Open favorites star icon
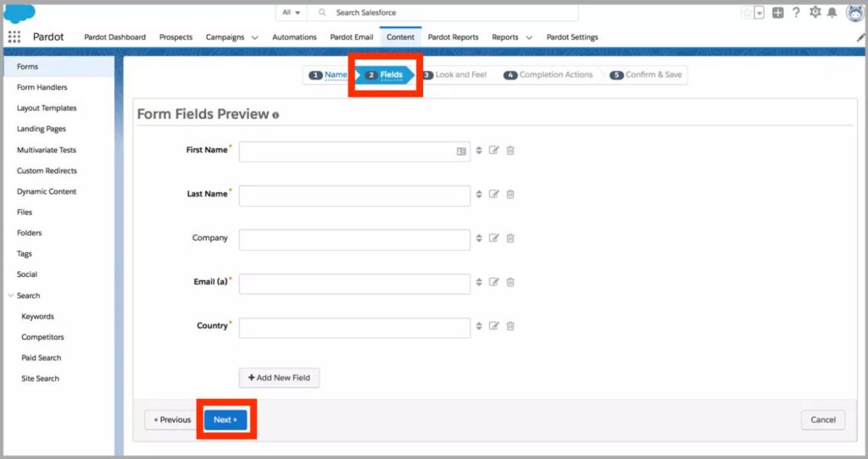Viewport: 868px width, 459px height. coord(748,13)
